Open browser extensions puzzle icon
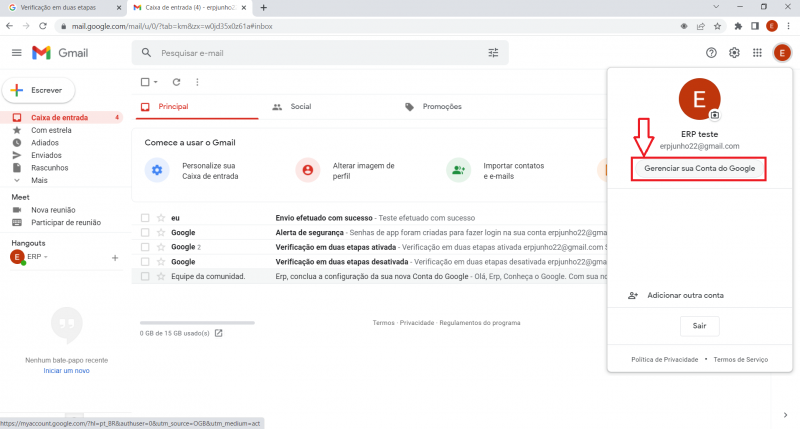Image resolution: width=800 pixels, height=429 pixels. (738, 26)
